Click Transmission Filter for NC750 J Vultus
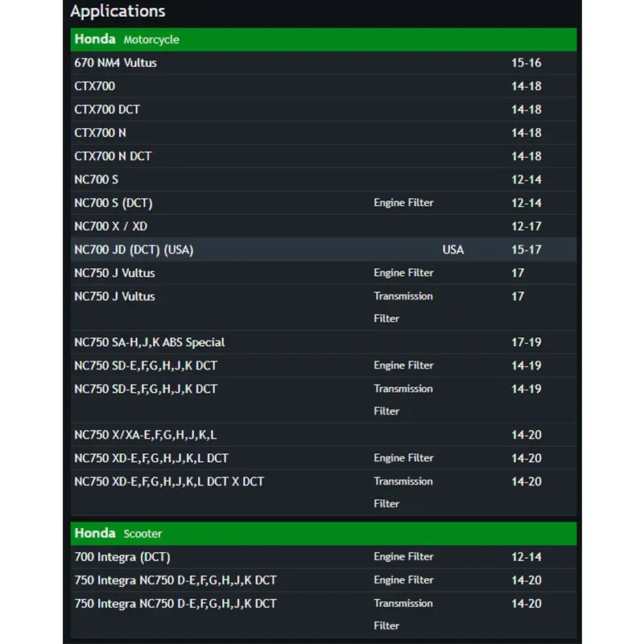644x644 pixels. [x=403, y=308]
